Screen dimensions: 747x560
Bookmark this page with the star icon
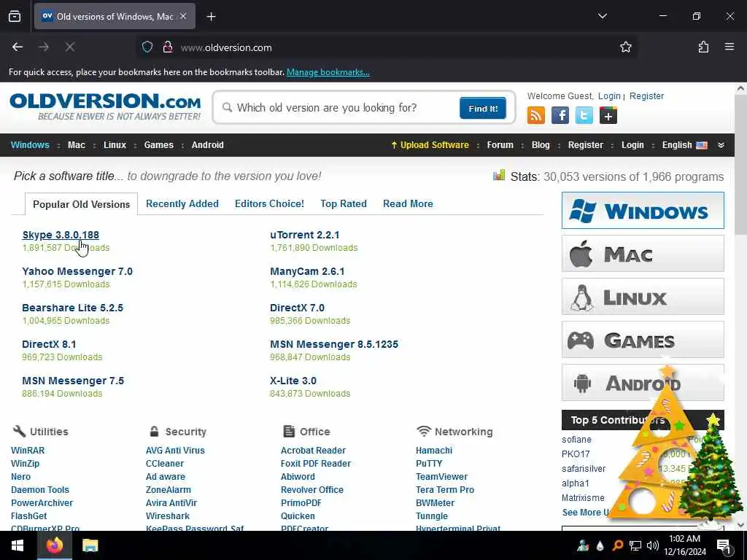(625, 47)
